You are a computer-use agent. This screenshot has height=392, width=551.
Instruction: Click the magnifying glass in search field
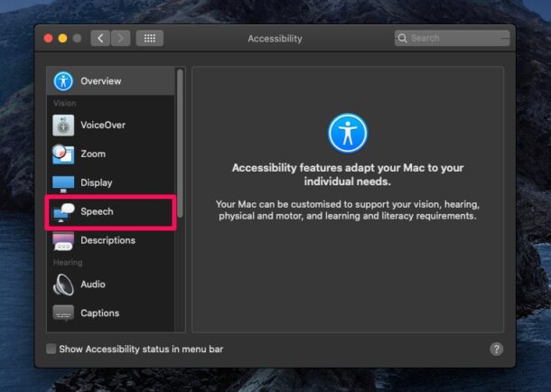[x=402, y=38]
